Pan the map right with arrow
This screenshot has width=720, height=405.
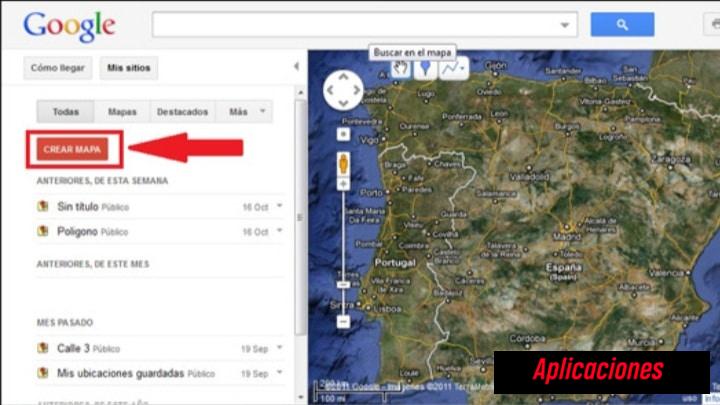pyautogui.click(x=357, y=90)
